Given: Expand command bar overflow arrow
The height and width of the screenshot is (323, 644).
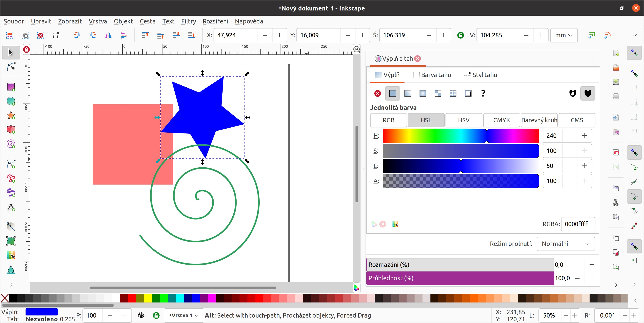Looking at the screenshot, I should pyautogui.click(x=616, y=285).
